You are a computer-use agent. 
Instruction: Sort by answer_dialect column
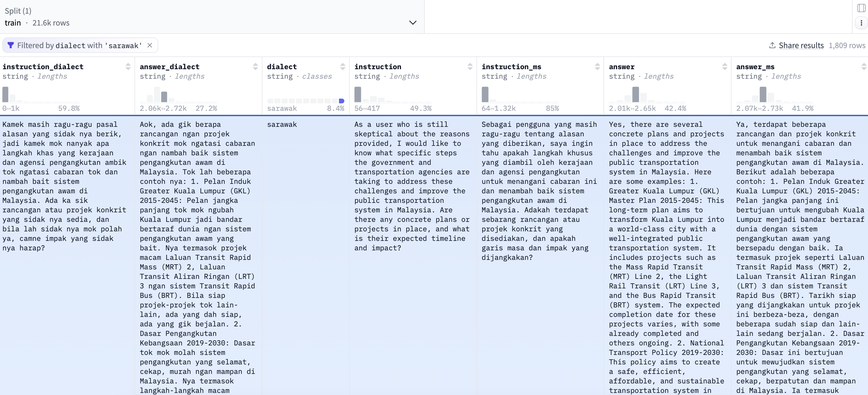(255, 67)
